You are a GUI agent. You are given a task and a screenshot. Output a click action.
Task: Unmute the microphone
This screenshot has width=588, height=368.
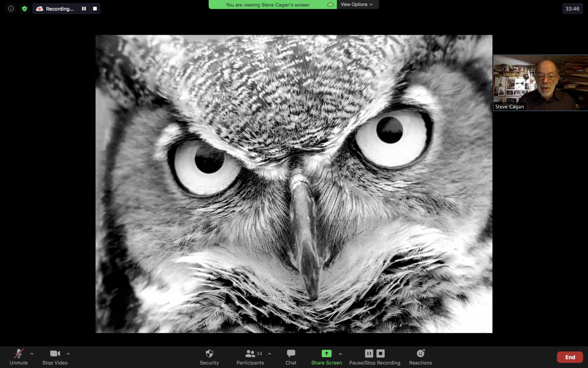click(18, 357)
